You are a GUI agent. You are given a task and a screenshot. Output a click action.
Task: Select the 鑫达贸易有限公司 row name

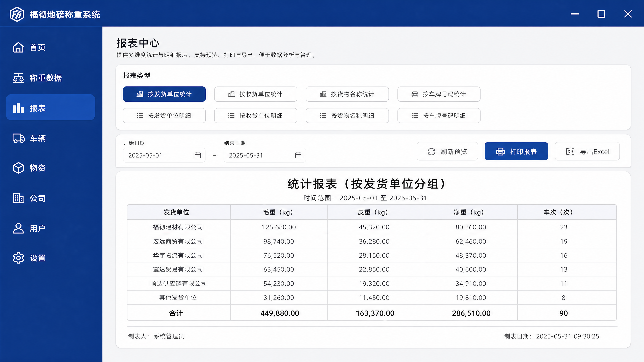click(178, 269)
